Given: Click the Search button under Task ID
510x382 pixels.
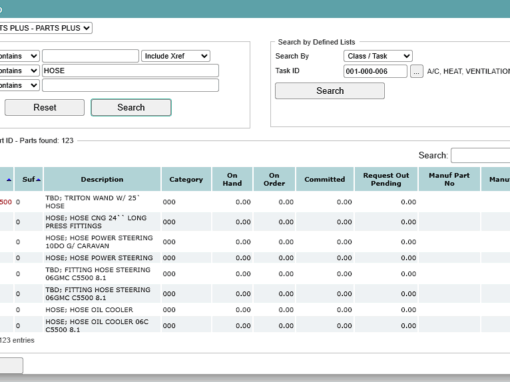Looking at the screenshot, I should pos(330,91).
